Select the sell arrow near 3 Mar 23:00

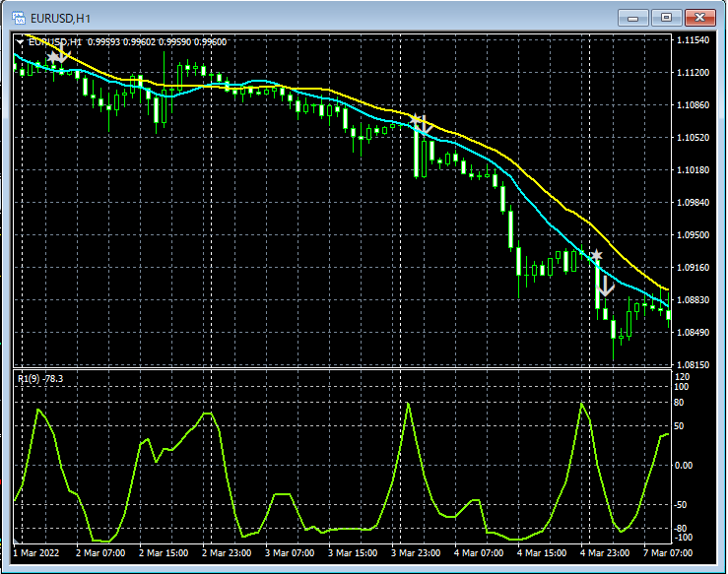427,125
